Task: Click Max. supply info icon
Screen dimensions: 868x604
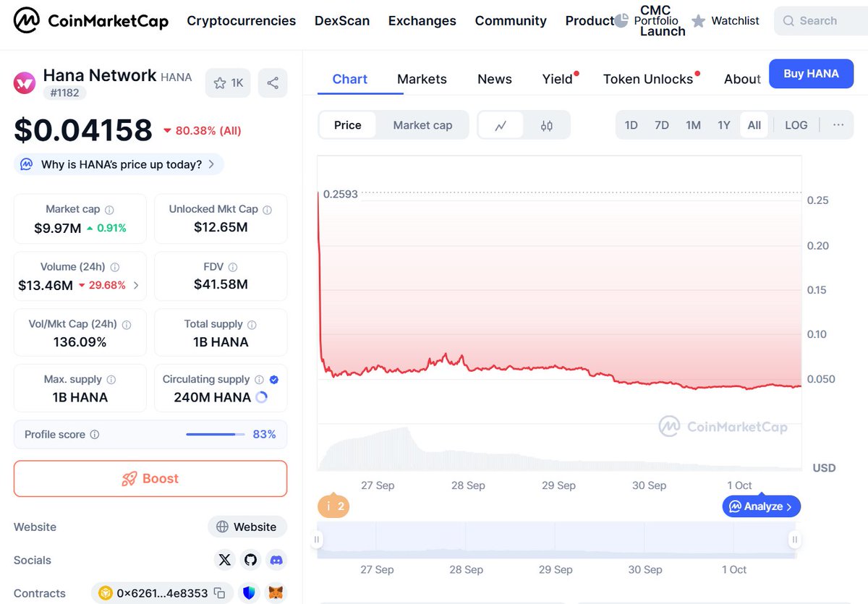Action: coord(111,380)
